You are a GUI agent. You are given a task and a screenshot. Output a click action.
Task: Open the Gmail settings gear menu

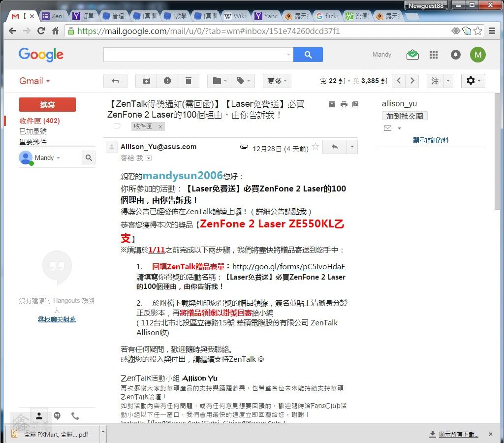(x=473, y=81)
